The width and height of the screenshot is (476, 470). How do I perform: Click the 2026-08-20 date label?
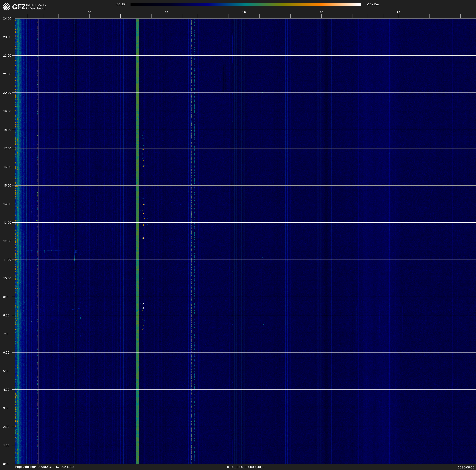coord(466,467)
